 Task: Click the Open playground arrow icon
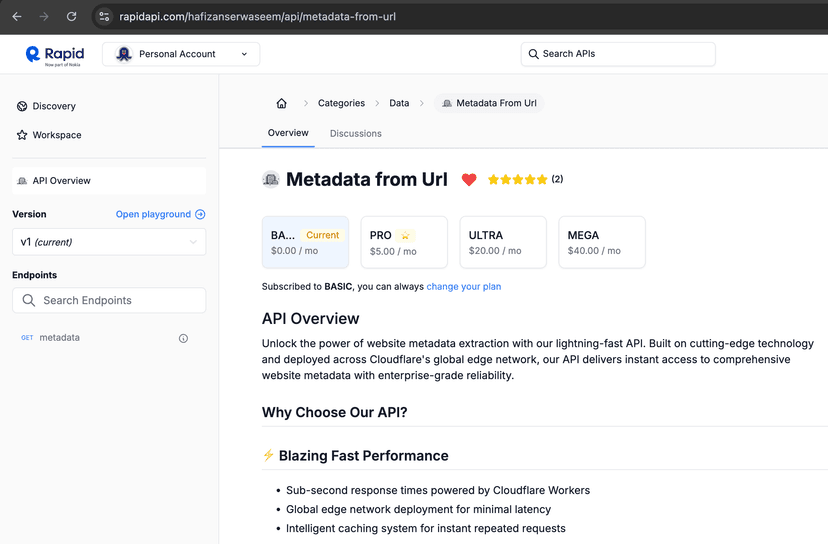tap(200, 214)
